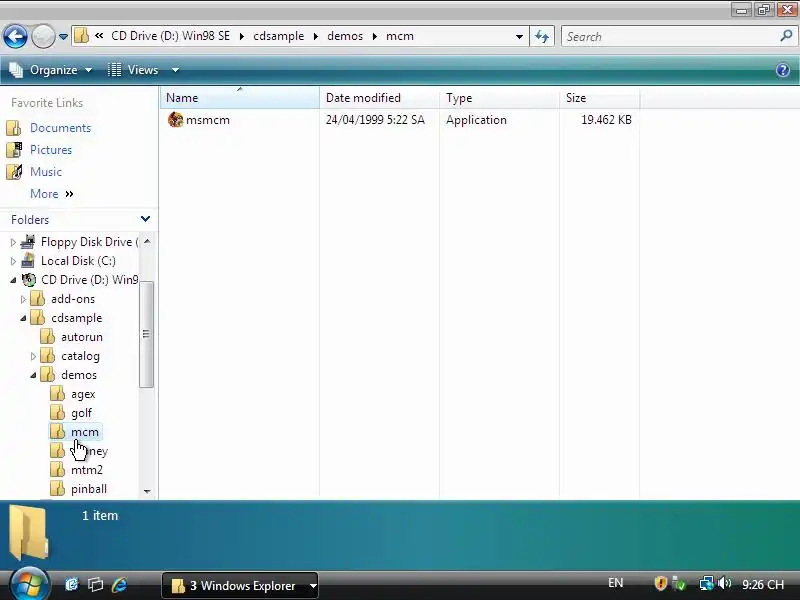The image size is (800, 600).
Task: Click the folder tree scrollbar thumb
Action: point(146,334)
